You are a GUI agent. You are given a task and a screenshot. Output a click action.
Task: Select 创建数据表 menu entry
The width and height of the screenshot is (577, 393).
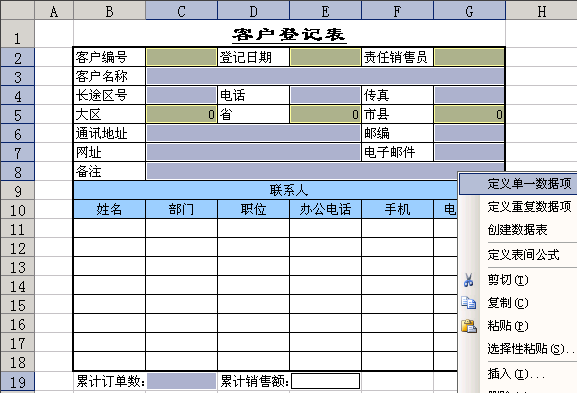pyautogui.click(x=518, y=230)
